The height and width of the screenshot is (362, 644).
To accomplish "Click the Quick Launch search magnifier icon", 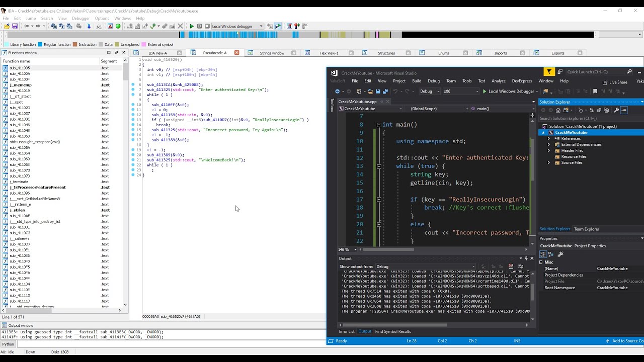I will (x=629, y=72).
